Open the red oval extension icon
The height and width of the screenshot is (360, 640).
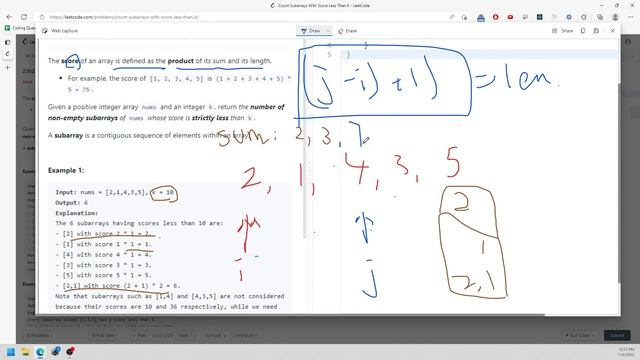click(510, 17)
